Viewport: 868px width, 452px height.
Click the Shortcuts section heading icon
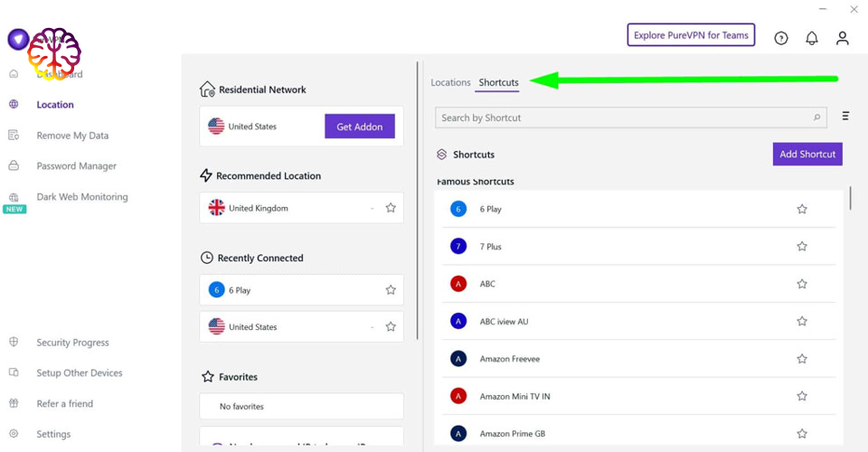point(441,155)
